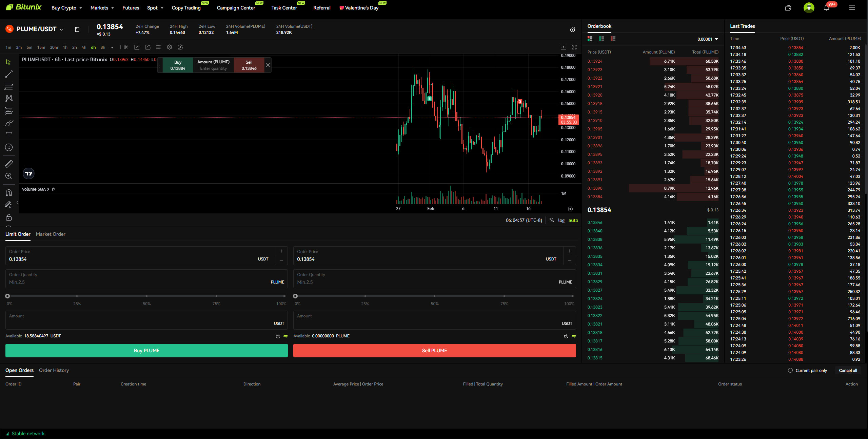The width and height of the screenshot is (868, 439).
Task: Select the Trend Line drawing tool
Action: (x=8, y=74)
